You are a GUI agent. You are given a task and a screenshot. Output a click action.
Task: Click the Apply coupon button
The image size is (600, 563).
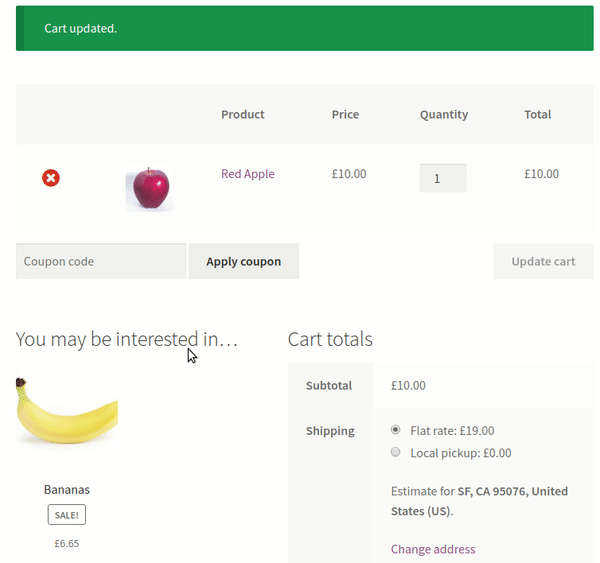click(x=244, y=261)
